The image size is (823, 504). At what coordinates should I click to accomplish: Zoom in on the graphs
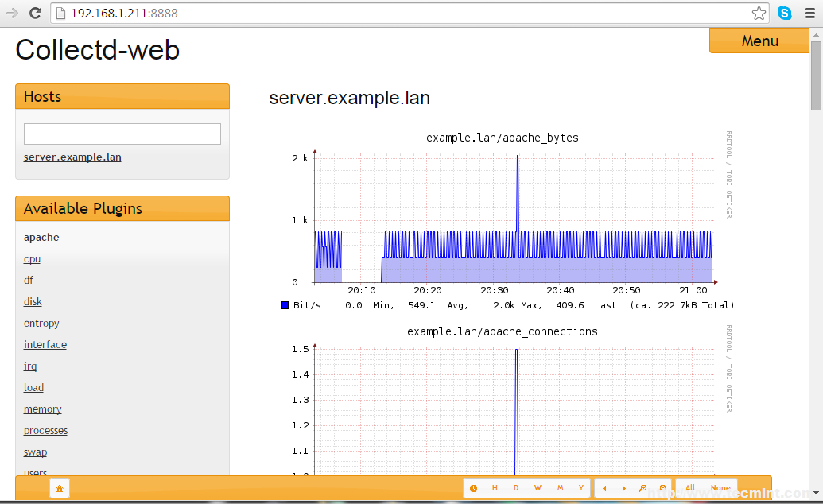click(642, 488)
